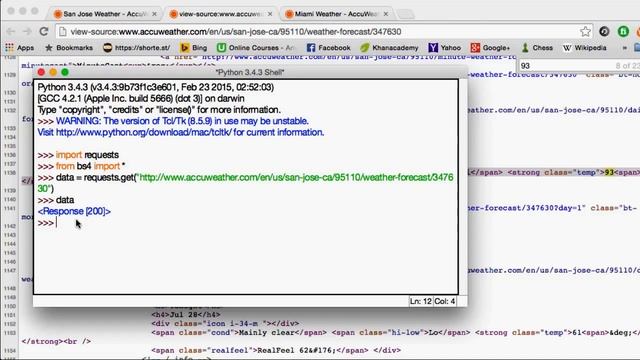Screen dimensions: 640x360
Task: Reload the current page
Action: (44, 31)
